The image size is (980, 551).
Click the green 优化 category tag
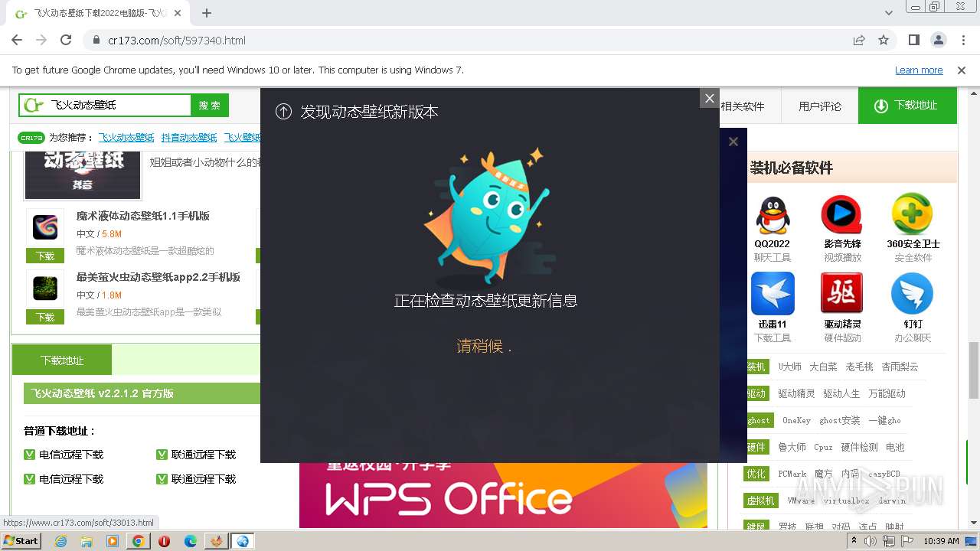pyautogui.click(x=756, y=474)
